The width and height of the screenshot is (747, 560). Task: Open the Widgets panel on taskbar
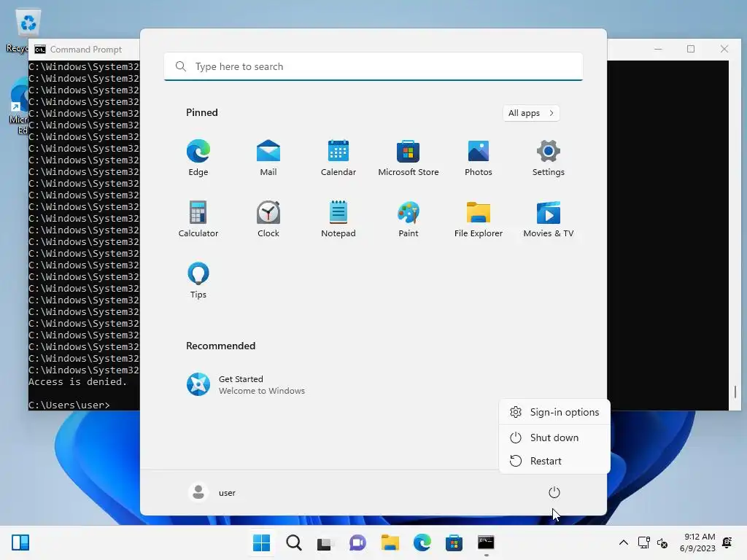click(20, 542)
